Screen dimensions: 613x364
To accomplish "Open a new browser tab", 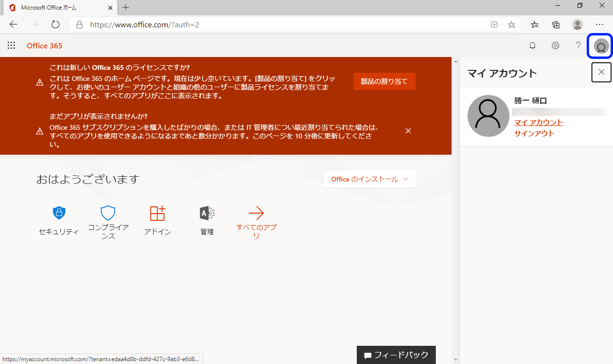I will pyautogui.click(x=125, y=8).
